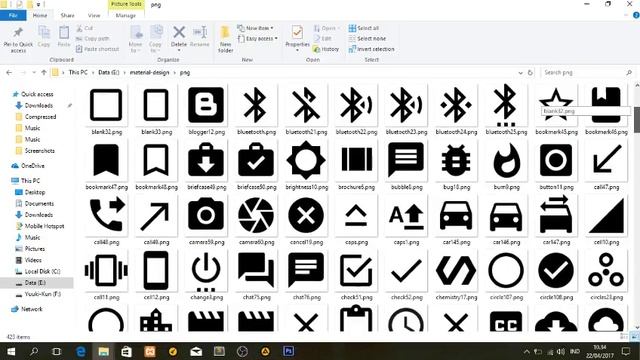Open Microsoft Edge from taskbar
This screenshot has height=360, width=640.
80,351
